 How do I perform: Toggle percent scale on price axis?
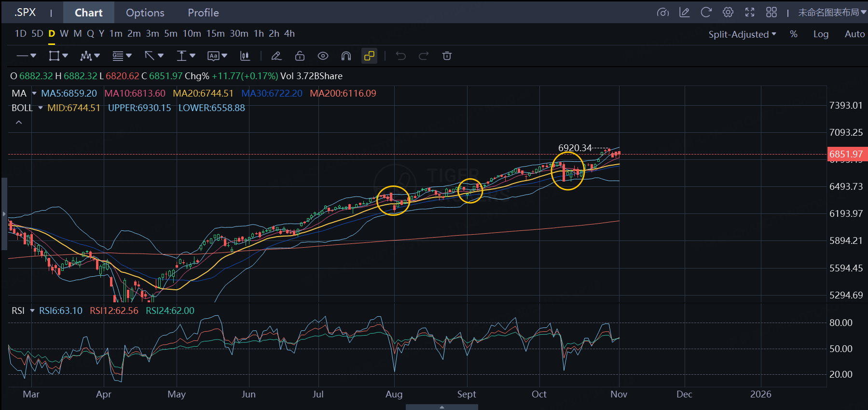point(793,34)
